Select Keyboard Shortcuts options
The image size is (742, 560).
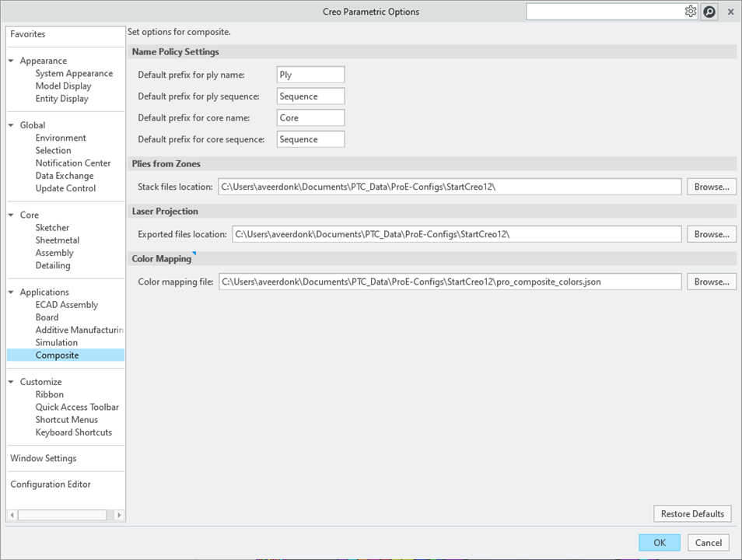click(74, 432)
